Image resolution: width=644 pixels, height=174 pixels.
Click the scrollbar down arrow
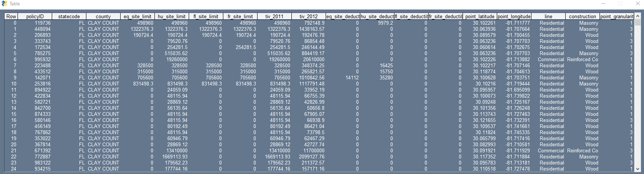[638, 169]
